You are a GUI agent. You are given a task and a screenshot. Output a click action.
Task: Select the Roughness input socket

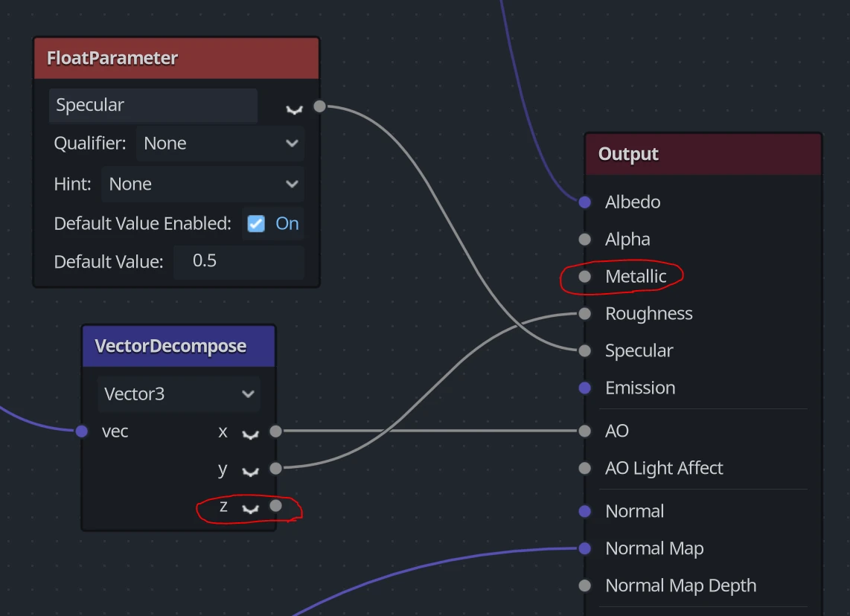(584, 313)
